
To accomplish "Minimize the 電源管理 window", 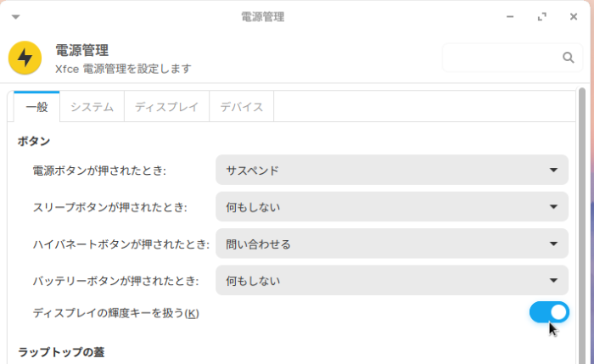I will coord(511,16).
